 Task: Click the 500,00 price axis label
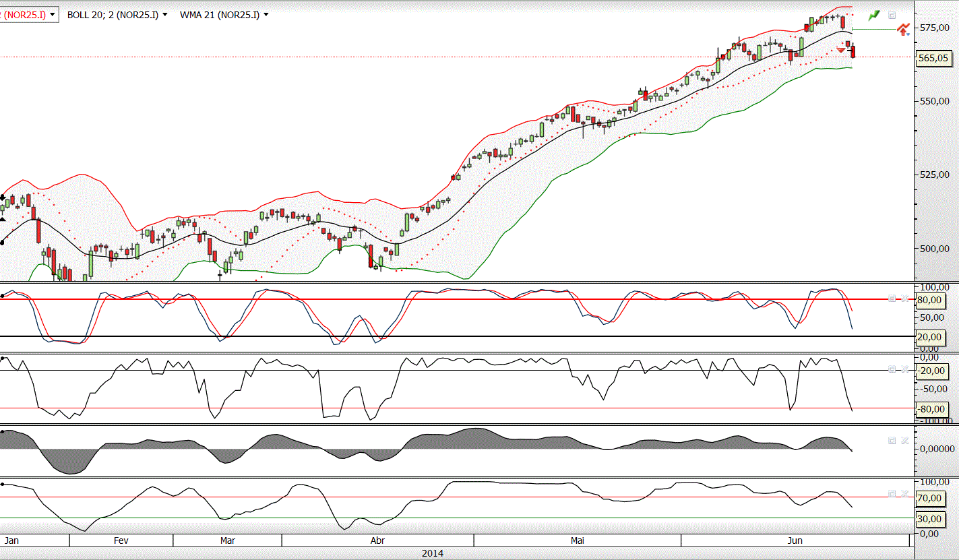[x=934, y=248]
